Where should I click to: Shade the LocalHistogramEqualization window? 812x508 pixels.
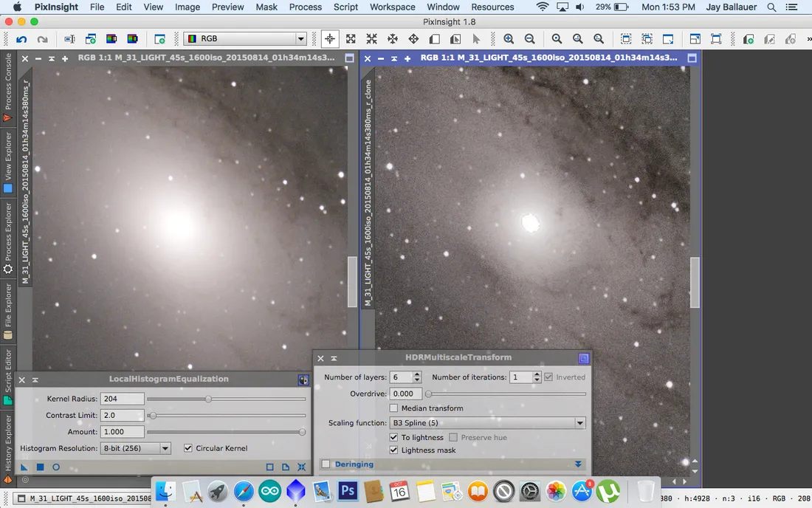coord(35,380)
